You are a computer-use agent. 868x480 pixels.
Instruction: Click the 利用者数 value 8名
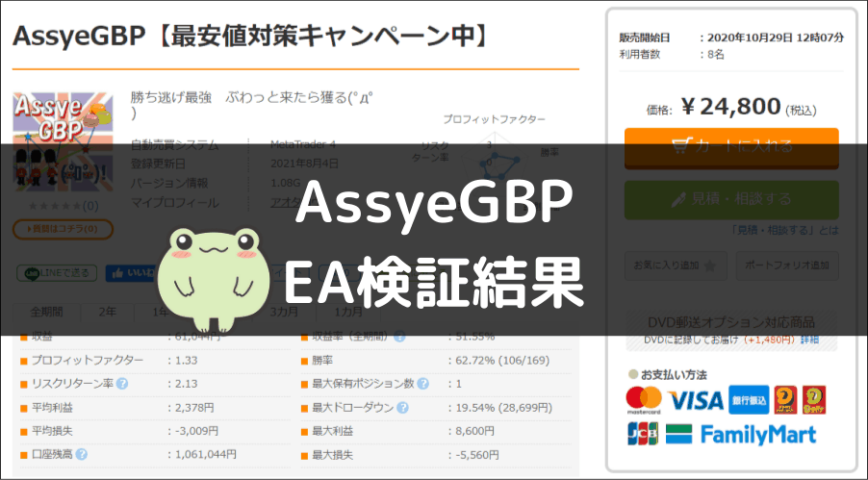[715, 54]
